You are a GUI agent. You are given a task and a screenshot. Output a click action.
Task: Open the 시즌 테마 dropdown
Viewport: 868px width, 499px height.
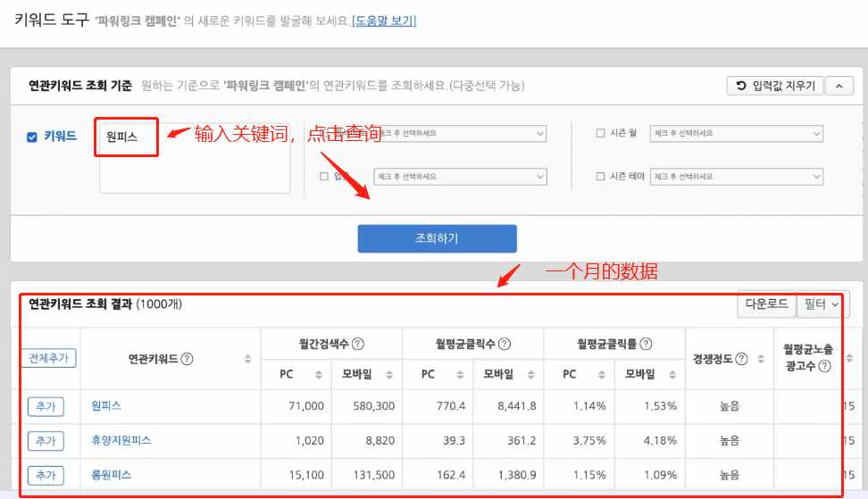[x=736, y=177]
